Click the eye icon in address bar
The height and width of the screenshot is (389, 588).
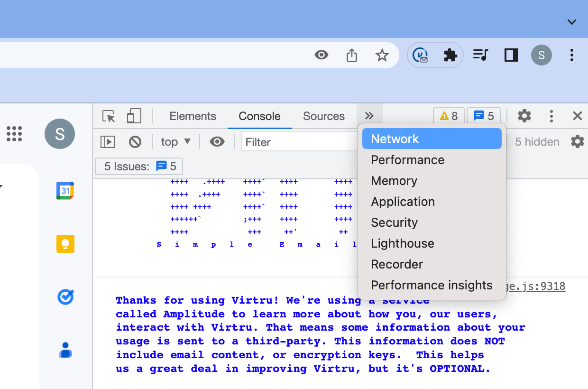click(322, 55)
